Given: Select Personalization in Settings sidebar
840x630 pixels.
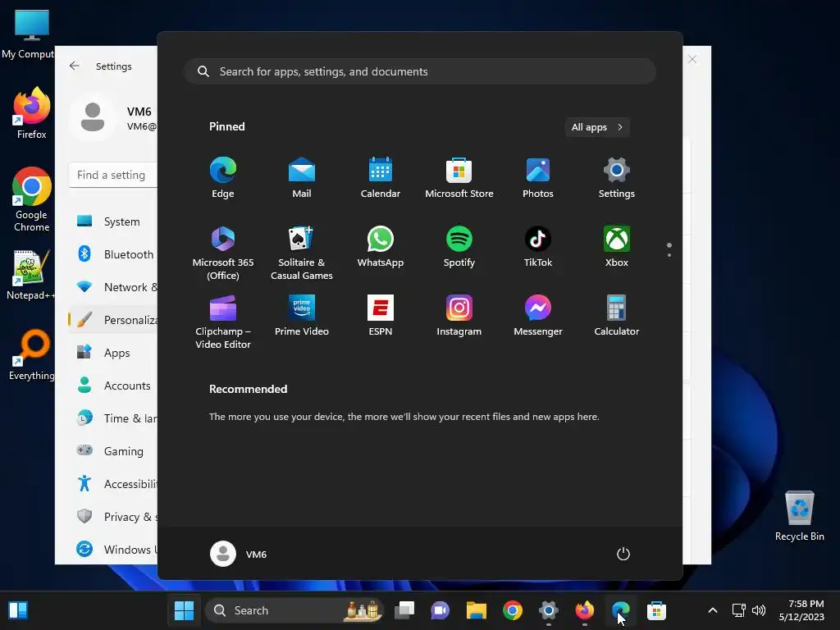Looking at the screenshot, I should [x=113, y=320].
